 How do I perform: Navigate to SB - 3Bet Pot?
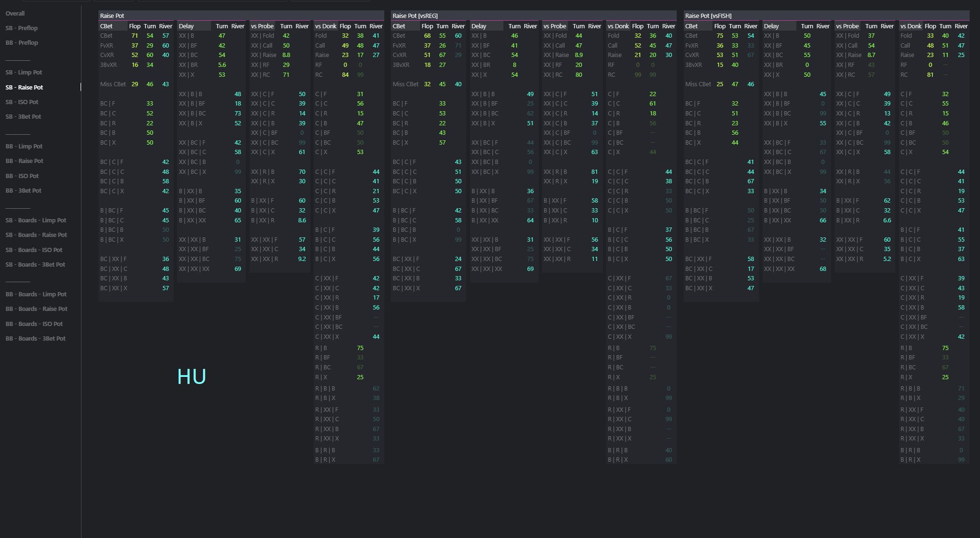point(23,116)
